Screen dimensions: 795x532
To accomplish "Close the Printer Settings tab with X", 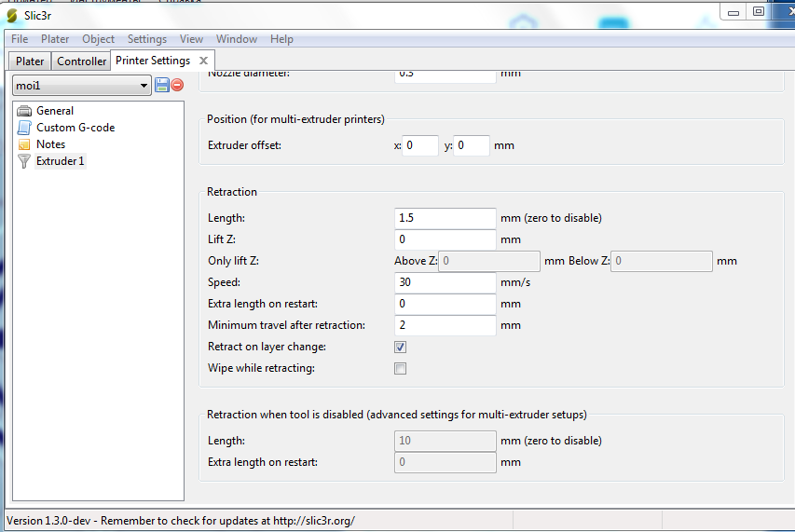I will (204, 61).
